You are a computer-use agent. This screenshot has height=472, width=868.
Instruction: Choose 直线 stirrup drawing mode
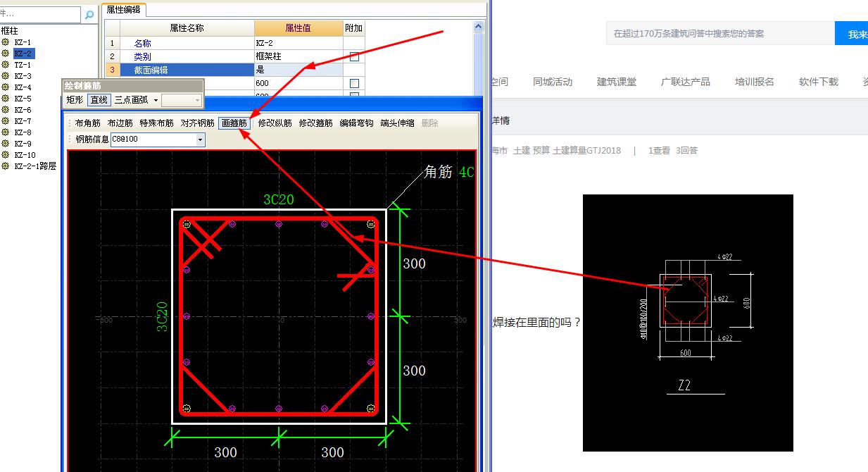(99, 100)
